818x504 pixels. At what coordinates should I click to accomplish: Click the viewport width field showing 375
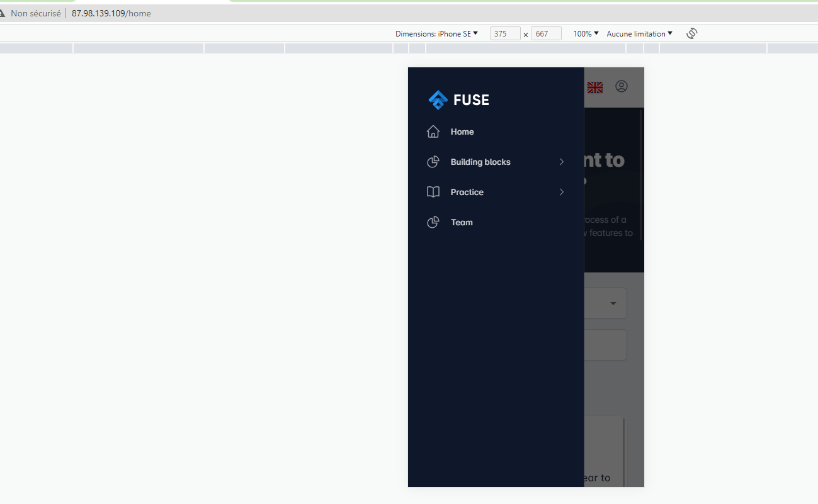[x=504, y=34]
